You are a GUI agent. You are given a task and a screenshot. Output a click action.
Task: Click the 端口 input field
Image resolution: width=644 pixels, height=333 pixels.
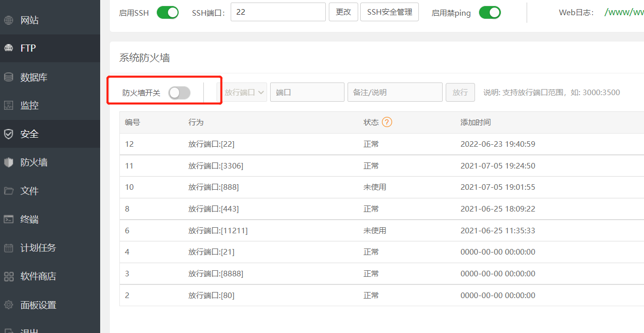click(x=307, y=93)
